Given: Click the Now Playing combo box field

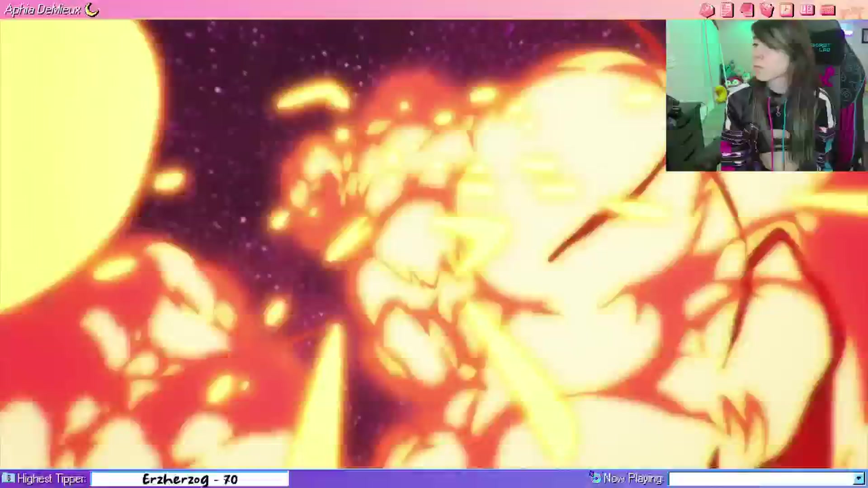Looking at the screenshot, I should pos(766,479).
